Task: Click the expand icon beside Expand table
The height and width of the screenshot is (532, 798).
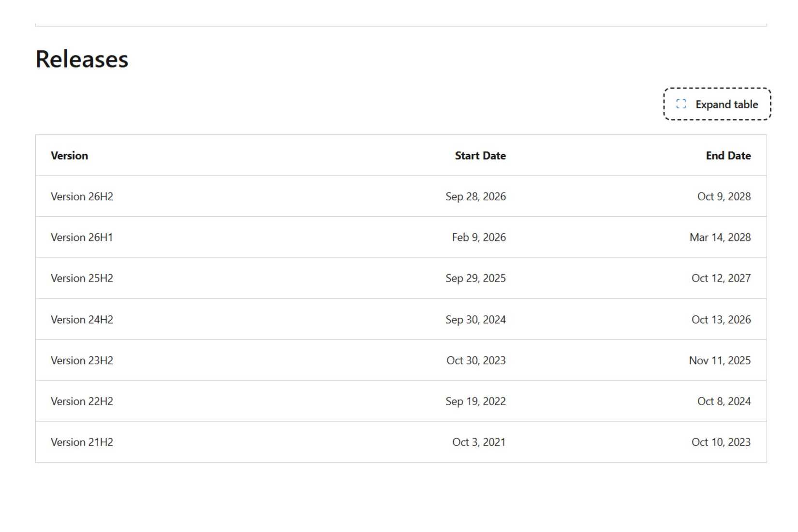Action: point(681,104)
